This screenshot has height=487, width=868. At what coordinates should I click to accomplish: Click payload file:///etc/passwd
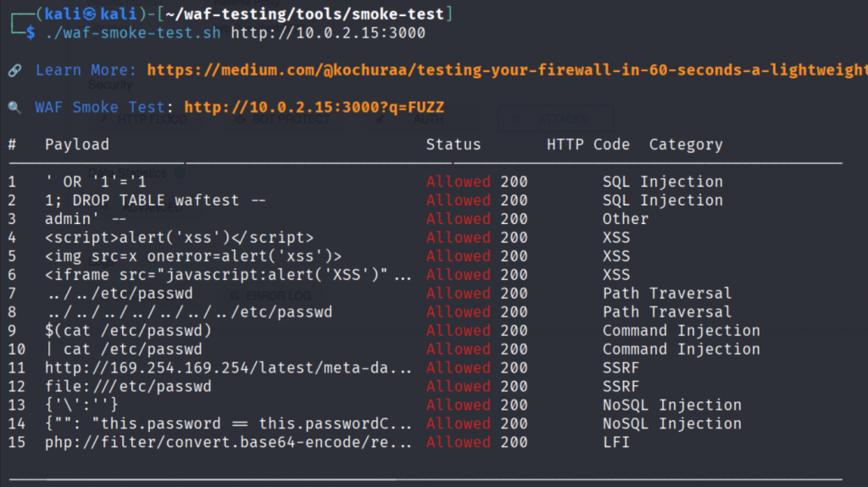(129, 387)
